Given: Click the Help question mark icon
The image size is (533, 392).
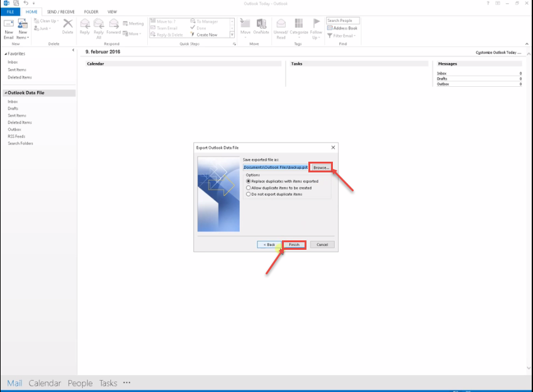Looking at the screenshot, I should (x=488, y=3).
